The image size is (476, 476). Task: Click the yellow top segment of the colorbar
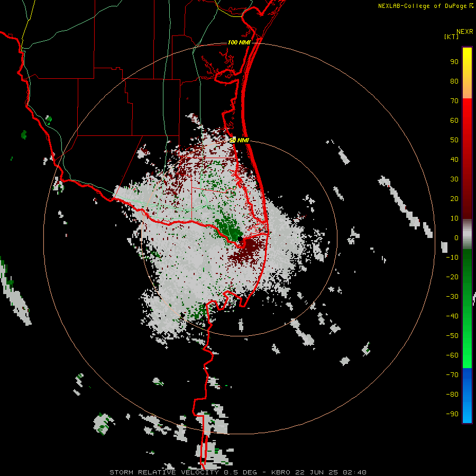pos(467,73)
